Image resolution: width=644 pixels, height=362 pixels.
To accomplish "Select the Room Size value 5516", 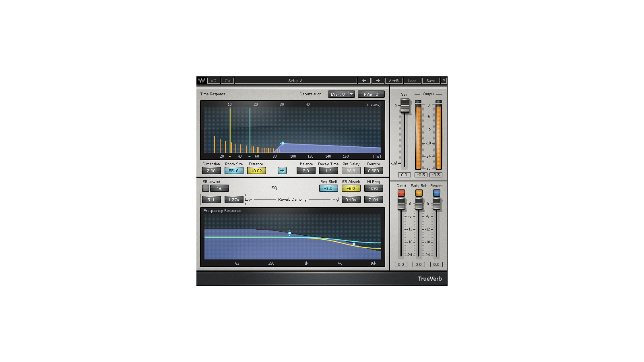I will pyautogui.click(x=234, y=171).
